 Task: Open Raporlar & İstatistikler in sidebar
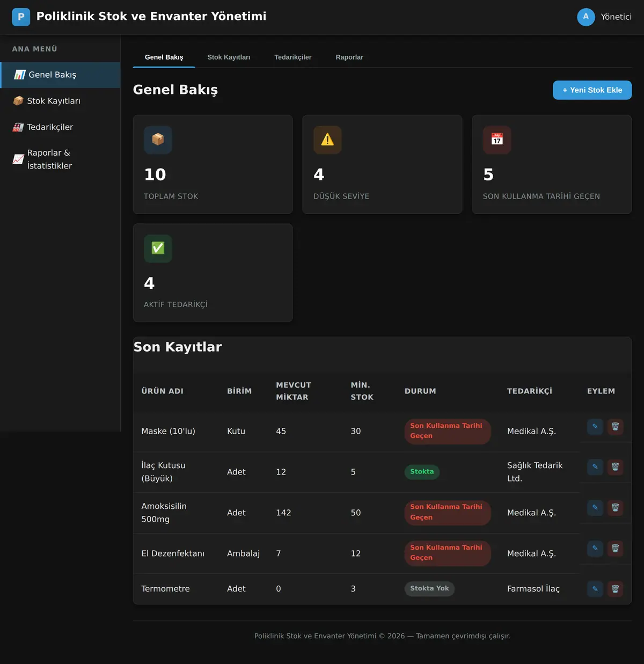point(60,159)
